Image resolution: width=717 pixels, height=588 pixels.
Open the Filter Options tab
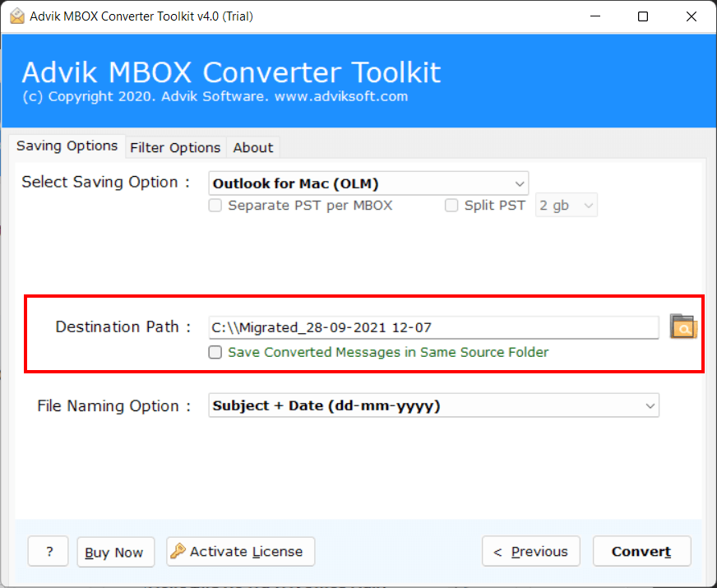175,148
